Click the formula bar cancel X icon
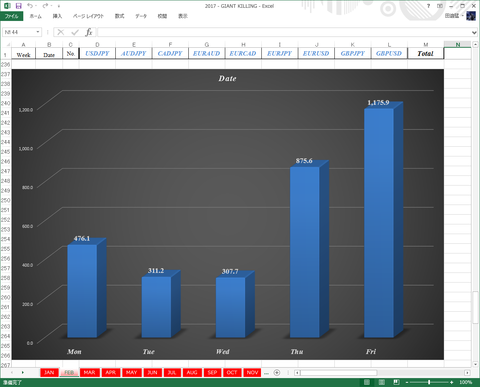 tap(61, 32)
